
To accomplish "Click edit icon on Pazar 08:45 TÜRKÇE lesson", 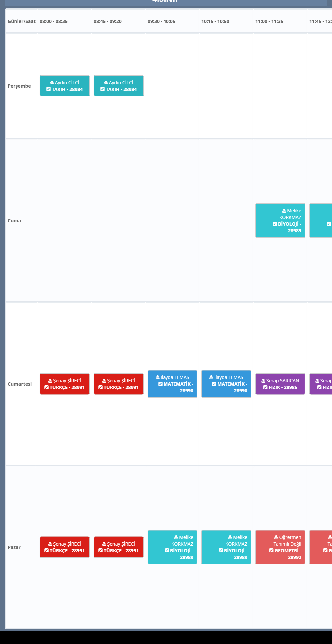I will [100, 551].
